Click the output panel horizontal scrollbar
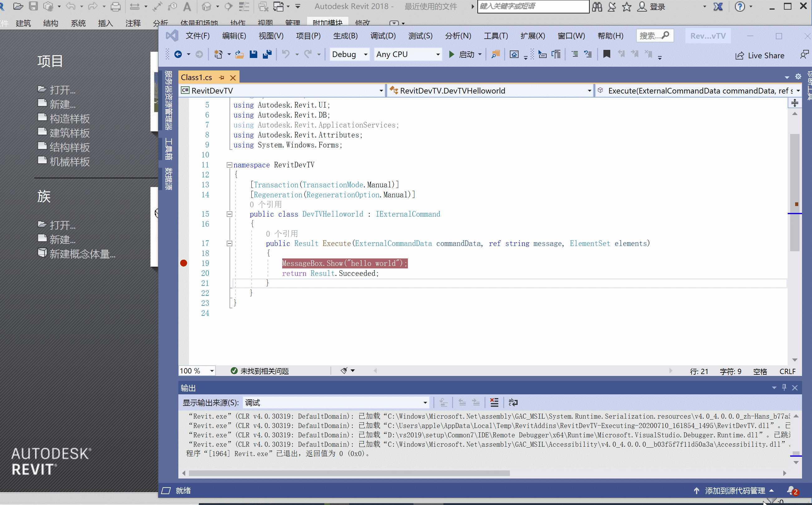The width and height of the screenshot is (812, 505). coord(349,473)
